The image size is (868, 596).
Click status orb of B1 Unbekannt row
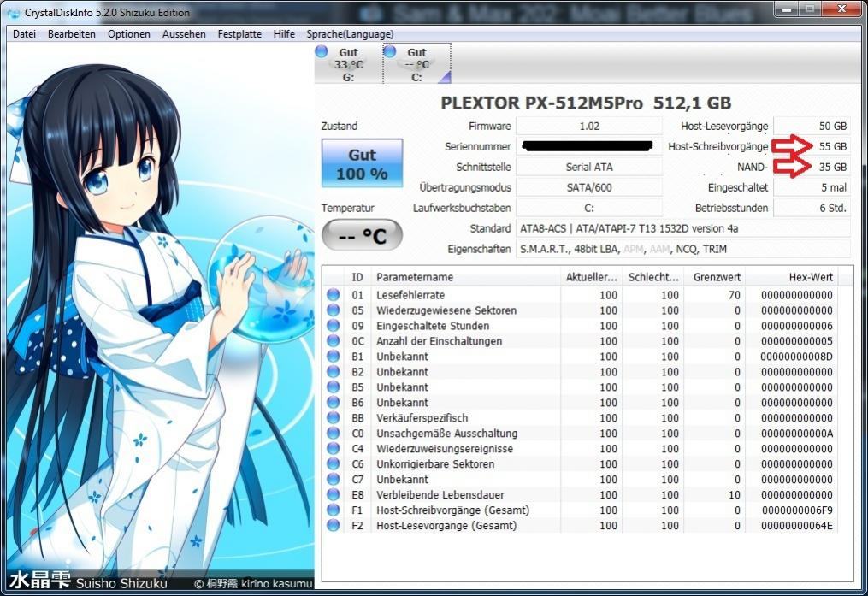[x=334, y=357]
